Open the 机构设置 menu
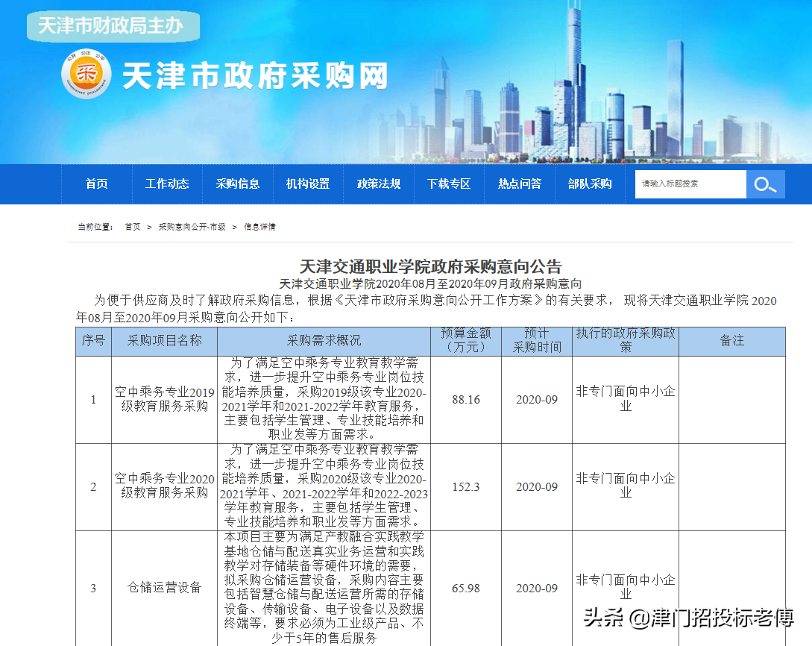The width and height of the screenshot is (812, 646). (x=308, y=184)
